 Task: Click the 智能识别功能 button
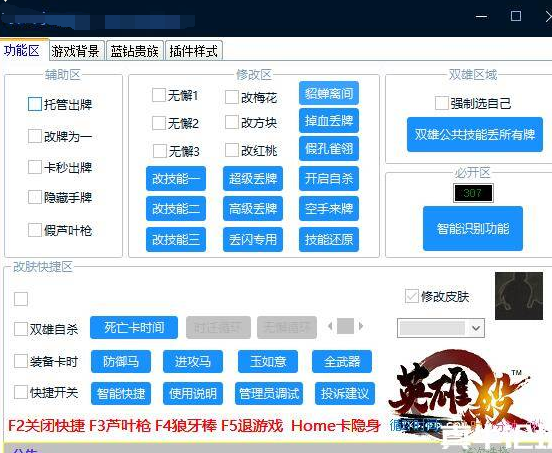coord(473,228)
